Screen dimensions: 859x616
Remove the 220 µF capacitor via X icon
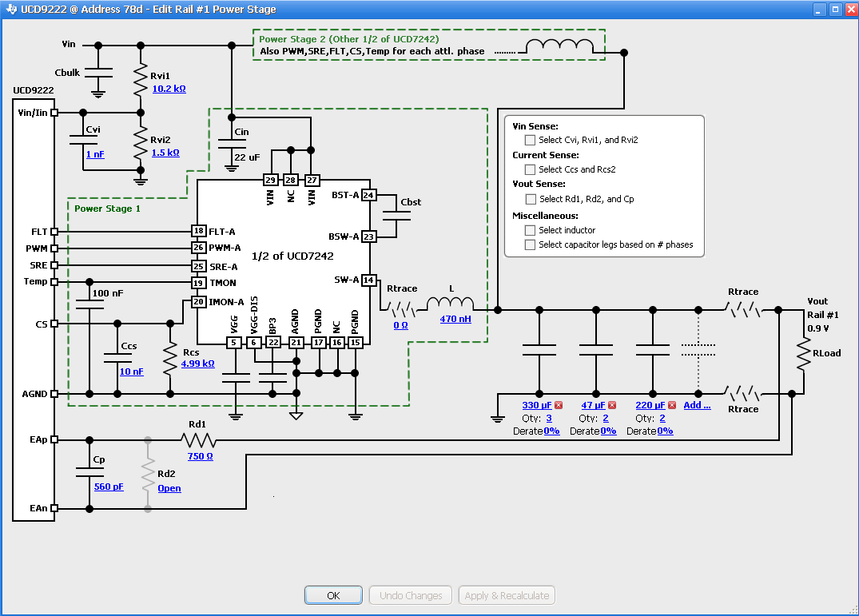[x=672, y=405]
